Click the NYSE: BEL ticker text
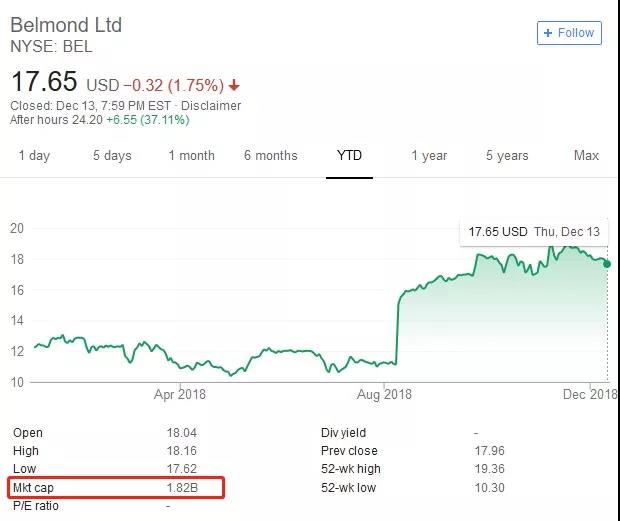This screenshot has height=521, width=620. (x=51, y=47)
